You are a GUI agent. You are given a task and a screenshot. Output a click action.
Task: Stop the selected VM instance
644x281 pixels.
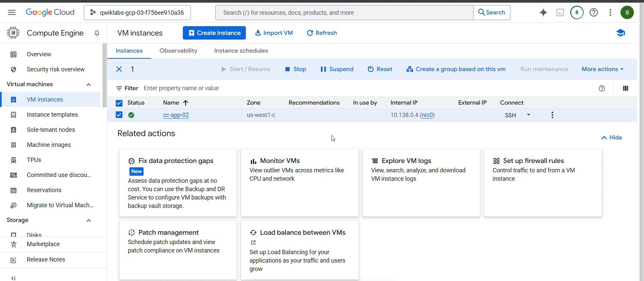click(296, 69)
